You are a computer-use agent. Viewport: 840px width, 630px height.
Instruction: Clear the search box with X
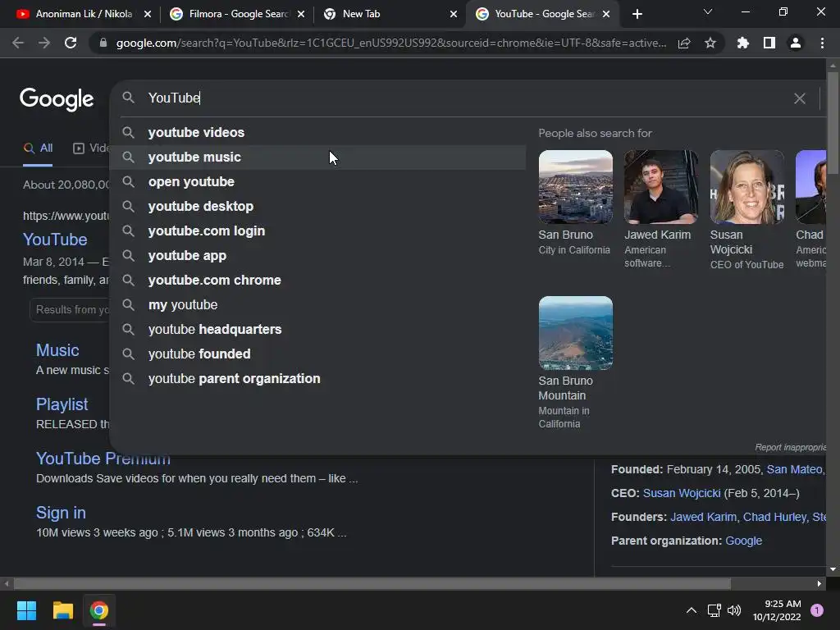[799, 98]
